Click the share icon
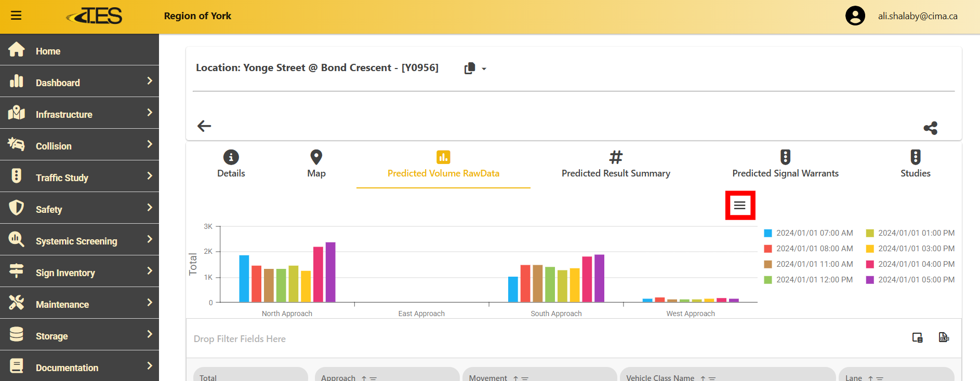This screenshot has width=980, height=381. coord(930,128)
